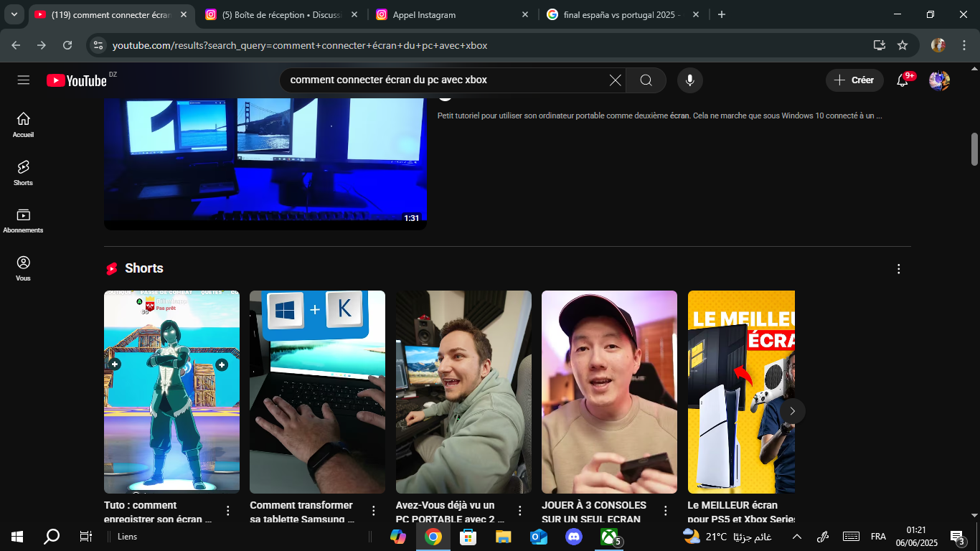The width and height of the screenshot is (980, 551).
Task: Open a new browser tab with plus
Action: point(722,14)
